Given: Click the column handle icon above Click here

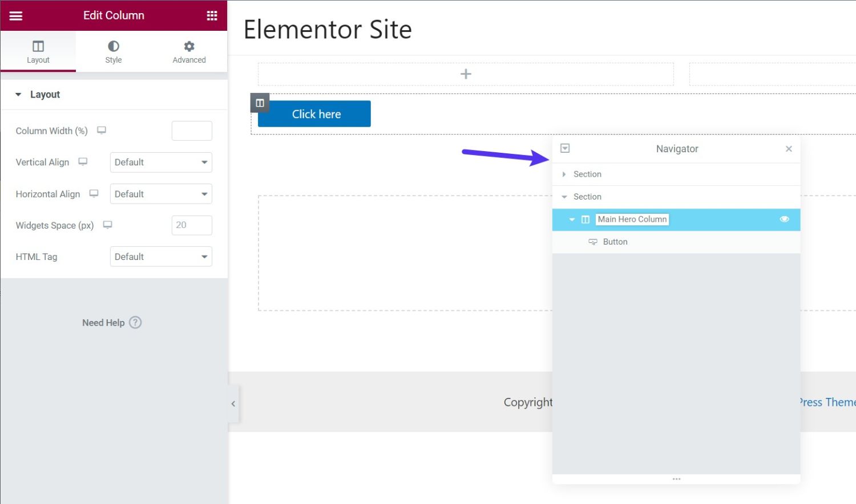Looking at the screenshot, I should tap(260, 103).
